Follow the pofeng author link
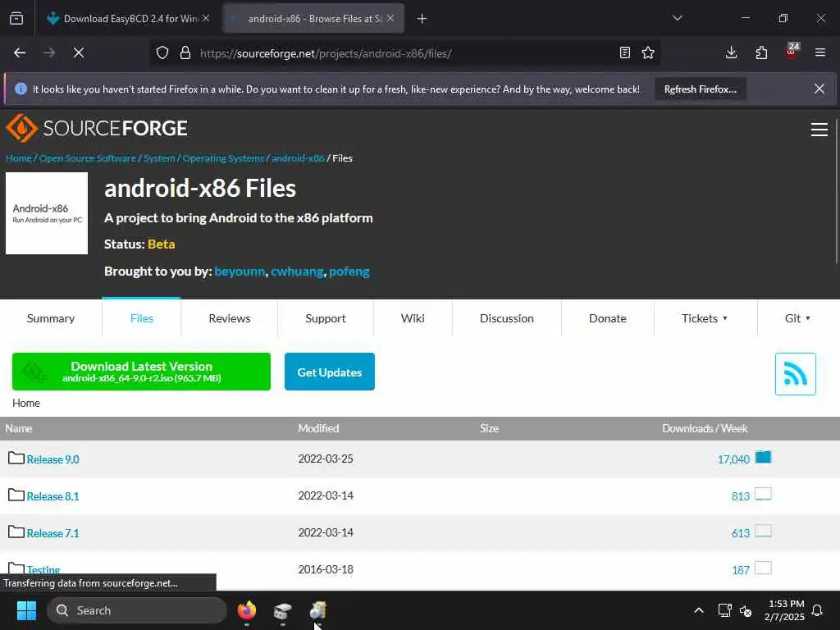 click(x=349, y=271)
